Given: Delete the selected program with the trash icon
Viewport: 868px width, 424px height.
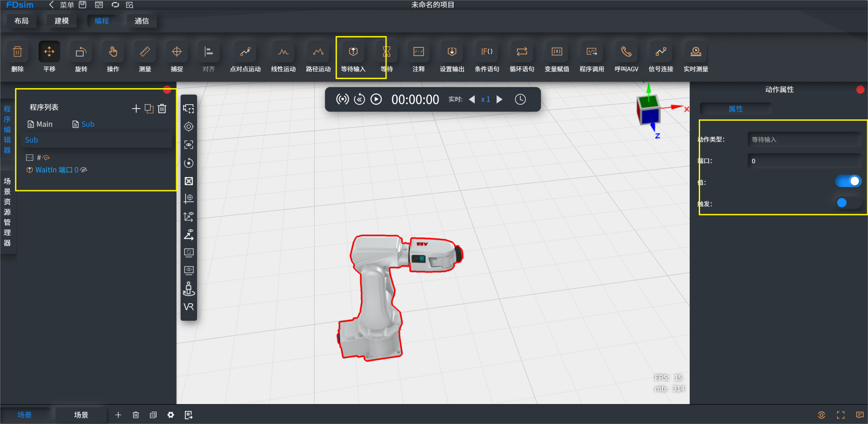Looking at the screenshot, I should pyautogui.click(x=162, y=108).
